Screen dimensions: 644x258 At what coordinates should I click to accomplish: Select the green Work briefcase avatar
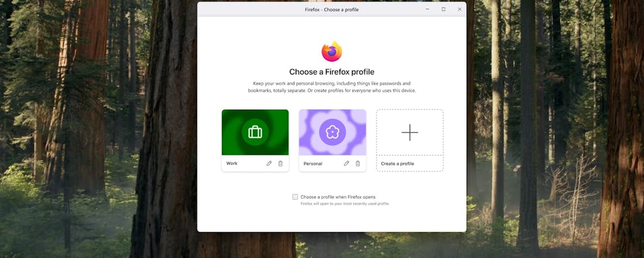(x=255, y=132)
